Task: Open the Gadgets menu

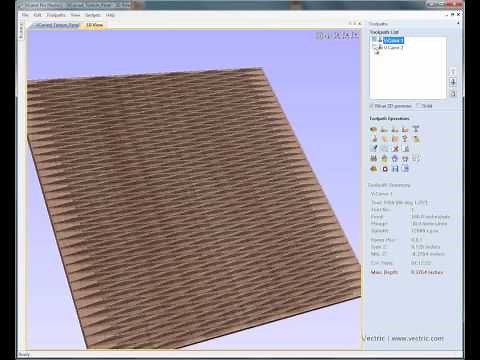Action: 93,15
